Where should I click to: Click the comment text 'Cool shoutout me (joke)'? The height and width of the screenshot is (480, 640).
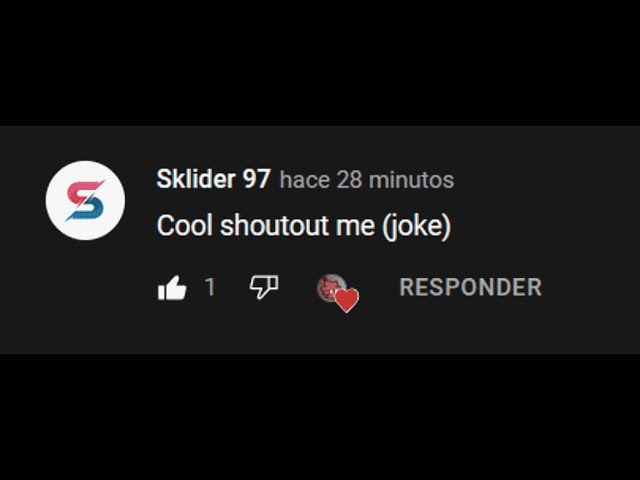click(x=304, y=226)
